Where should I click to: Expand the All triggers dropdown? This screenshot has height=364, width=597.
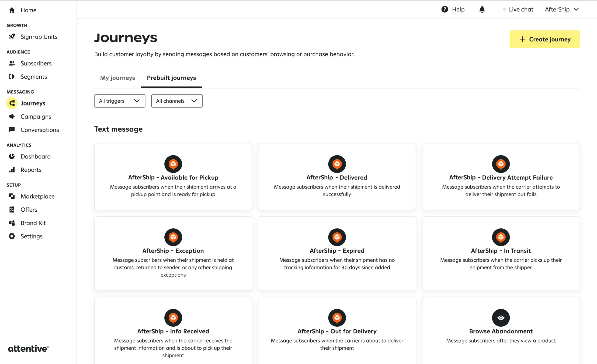119,101
